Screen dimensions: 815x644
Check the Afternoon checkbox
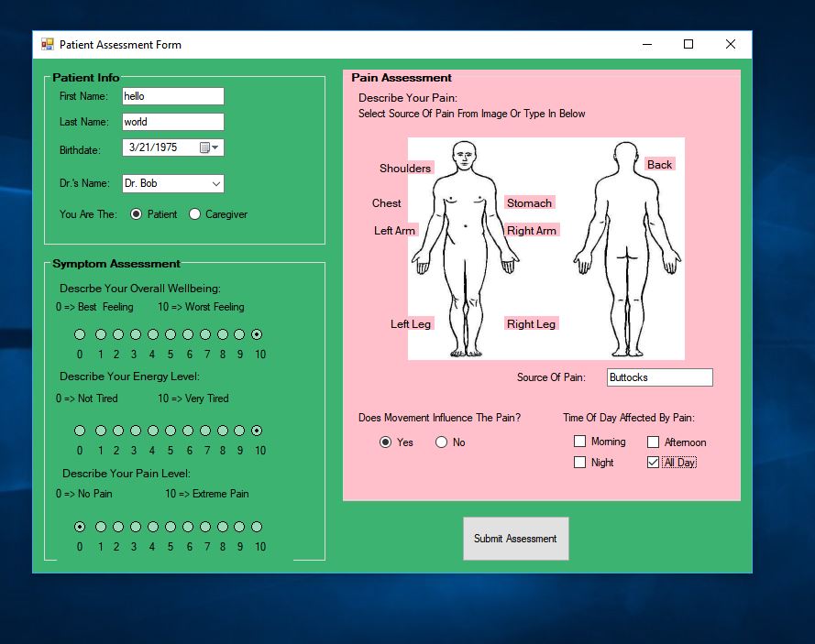point(653,441)
